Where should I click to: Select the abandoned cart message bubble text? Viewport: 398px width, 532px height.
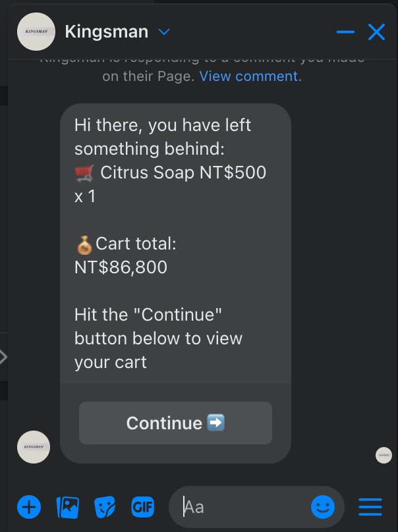[x=170, y=243]
